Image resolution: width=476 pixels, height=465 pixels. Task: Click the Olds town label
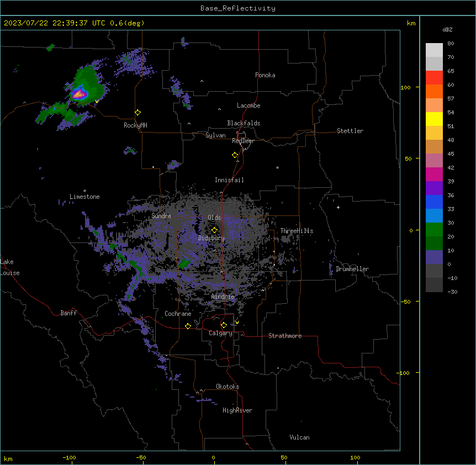(214, 218)
